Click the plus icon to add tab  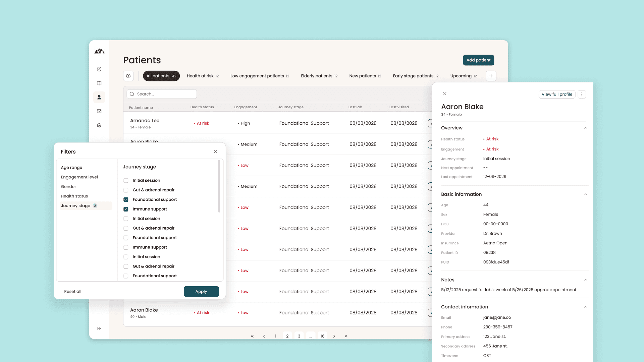[491, 76]
